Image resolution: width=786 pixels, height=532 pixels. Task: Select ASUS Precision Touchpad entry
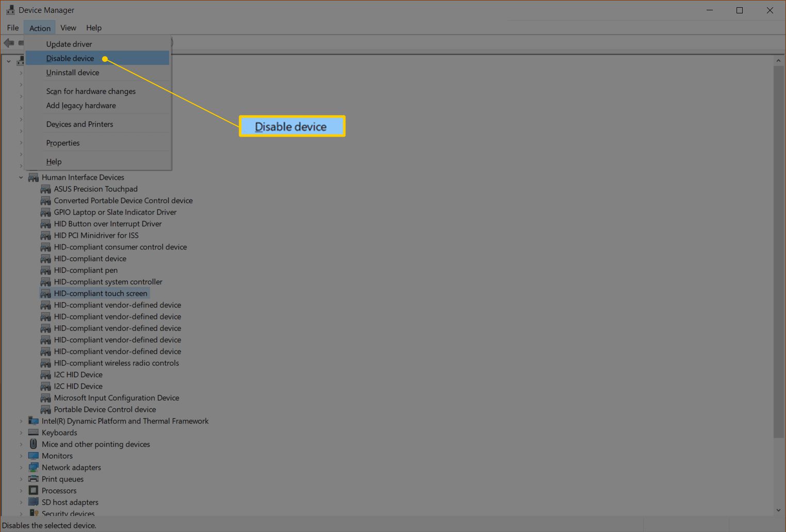(x=96, y=189)
